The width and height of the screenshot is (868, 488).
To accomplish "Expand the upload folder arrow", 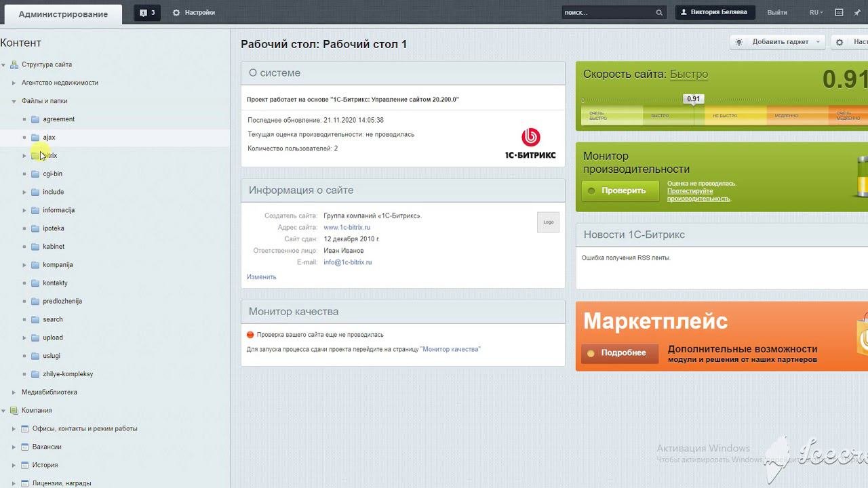I will [24, 338].
